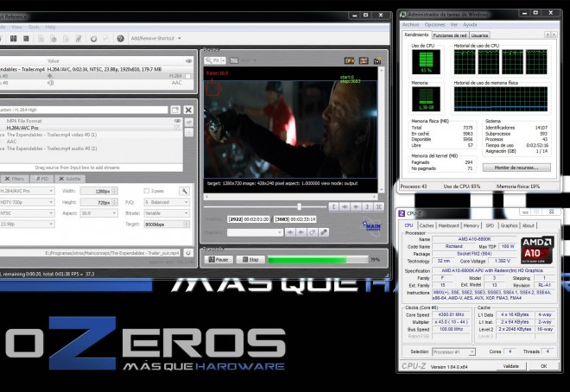Click the clear in/out markers icon
Screen dimensions: 570x392
378,206
